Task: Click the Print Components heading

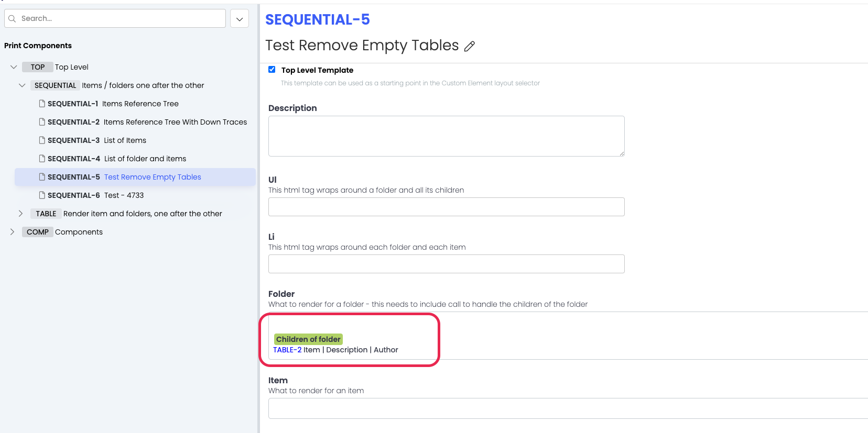Action: click(x=38, y=46)
